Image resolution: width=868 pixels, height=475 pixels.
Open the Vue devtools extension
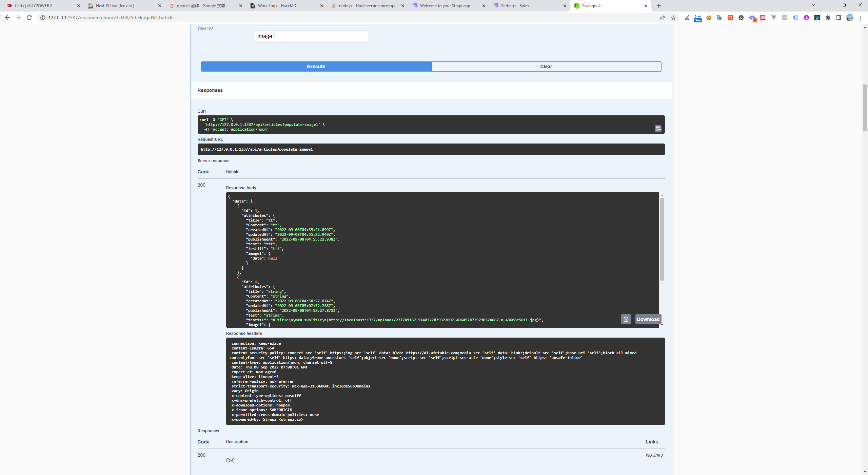coord(774,18)
